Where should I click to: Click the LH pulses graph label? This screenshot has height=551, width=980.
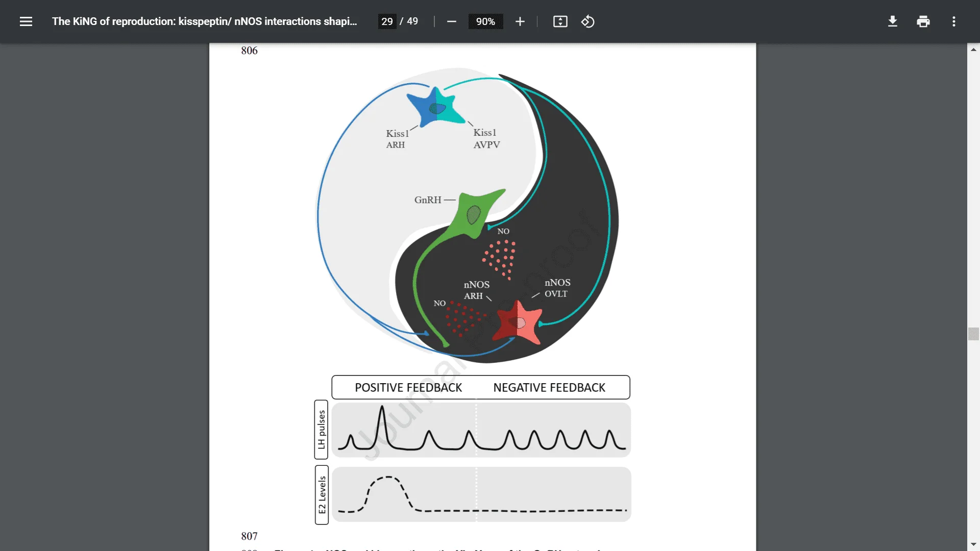click(x=321, y=430)
